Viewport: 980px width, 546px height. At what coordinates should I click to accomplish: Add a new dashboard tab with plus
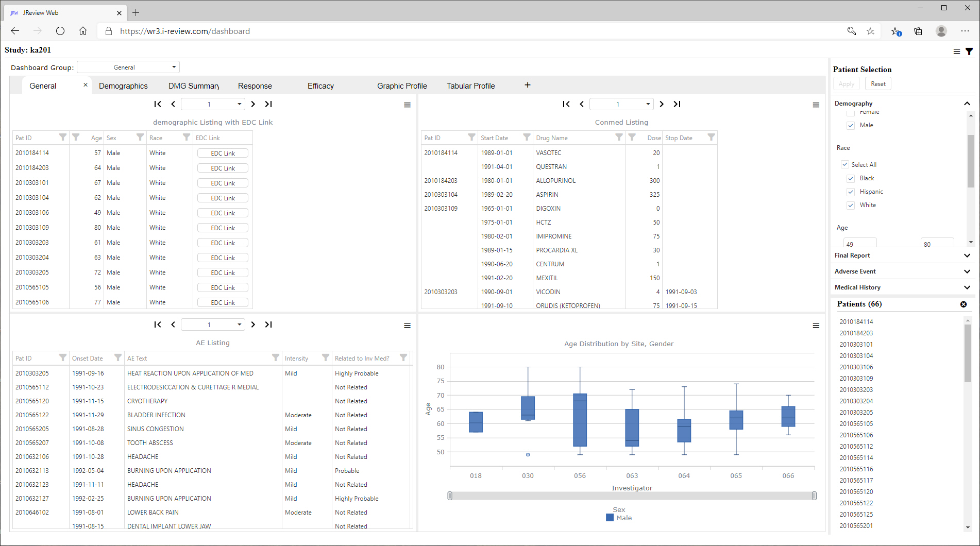528,85
